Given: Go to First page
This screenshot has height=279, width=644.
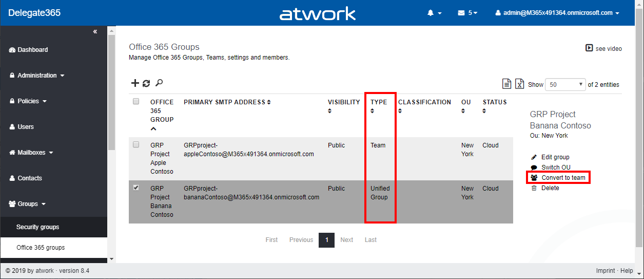Looking at the screenshot, I should click(271, 240).
